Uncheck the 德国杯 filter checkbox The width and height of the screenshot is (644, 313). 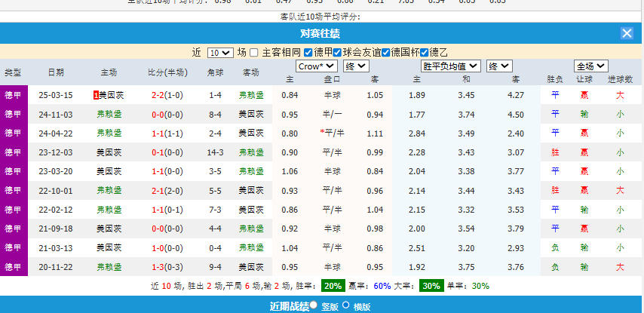pyautogui.click(x=386, y=53)
